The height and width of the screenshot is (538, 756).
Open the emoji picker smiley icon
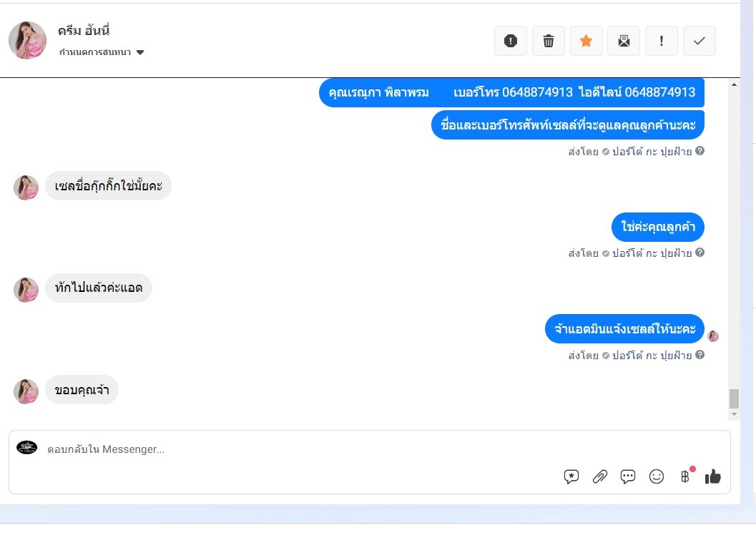(656, 476)
